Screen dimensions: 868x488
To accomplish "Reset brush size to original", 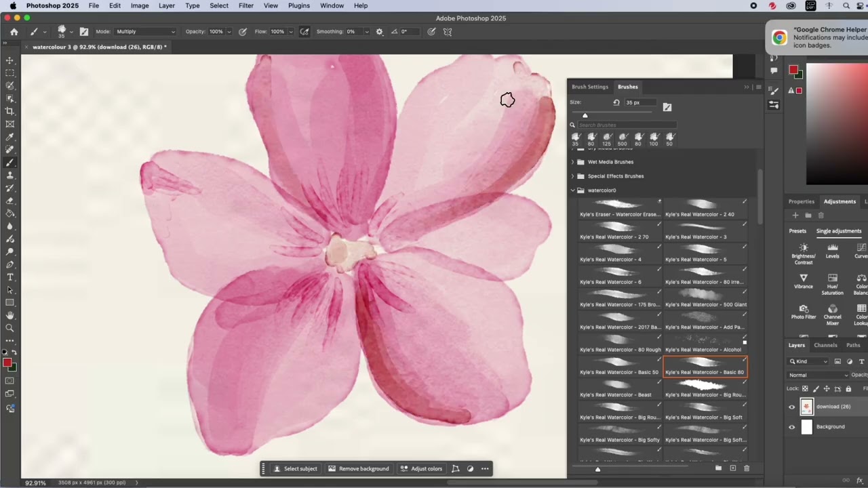I will point(616,102).
